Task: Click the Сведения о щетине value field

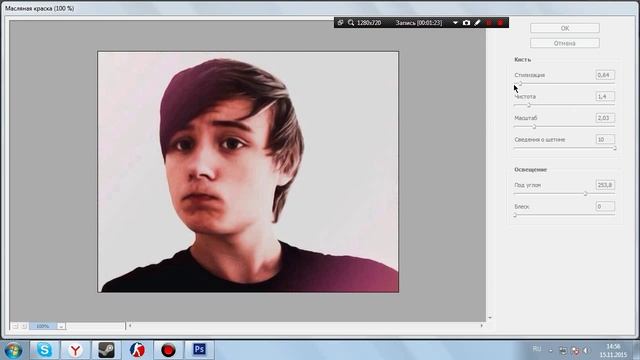Action: click(x=605, y=140)
